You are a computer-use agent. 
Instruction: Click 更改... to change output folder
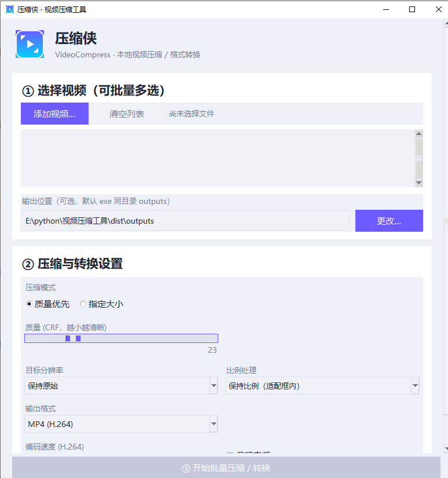[x=389, y=221]
